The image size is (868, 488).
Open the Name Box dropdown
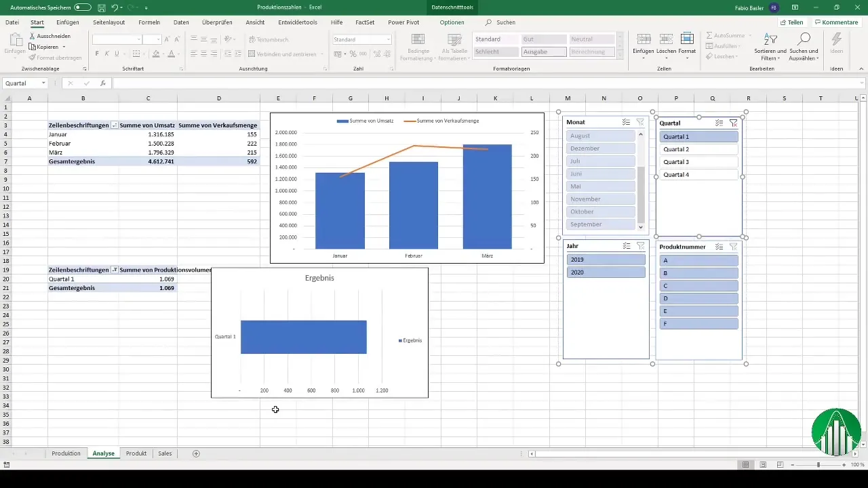[43, 83]
